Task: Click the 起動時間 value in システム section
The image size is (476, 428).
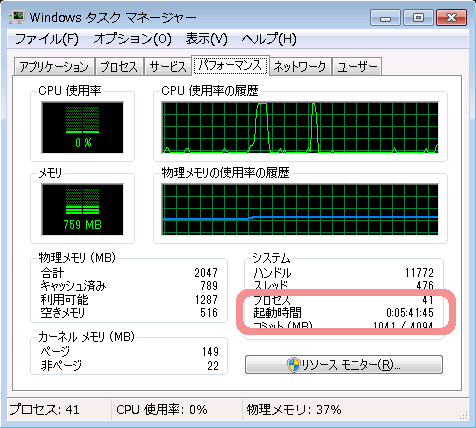Action: coord(410,313)
